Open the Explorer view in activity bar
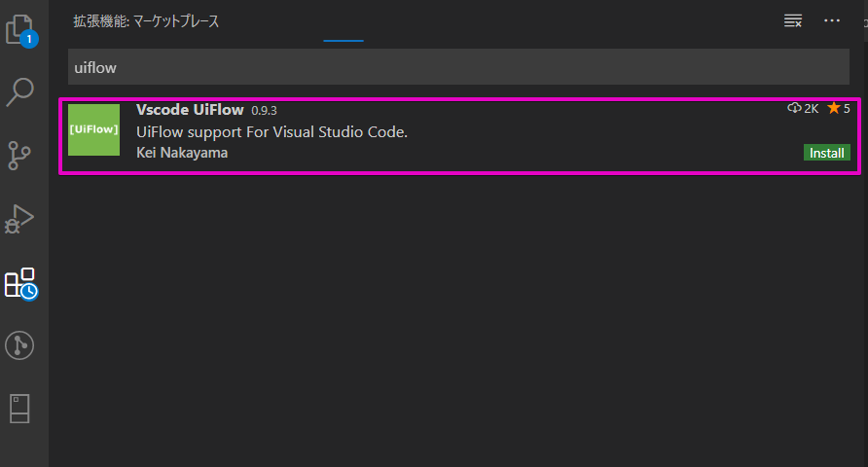This screenshot has width=868, height=467. coord(21,30)
